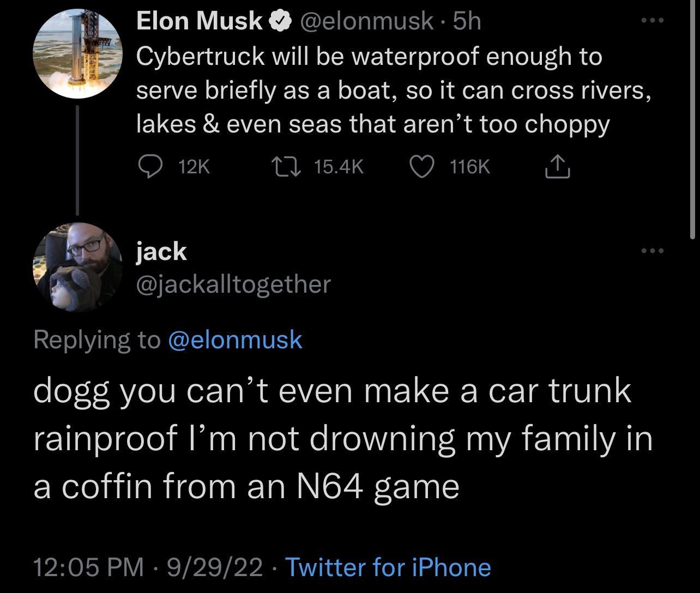700x593 pixels.
Task: Open the share icon on the Cybertruck tweet
Action: (x=557, y=167)
